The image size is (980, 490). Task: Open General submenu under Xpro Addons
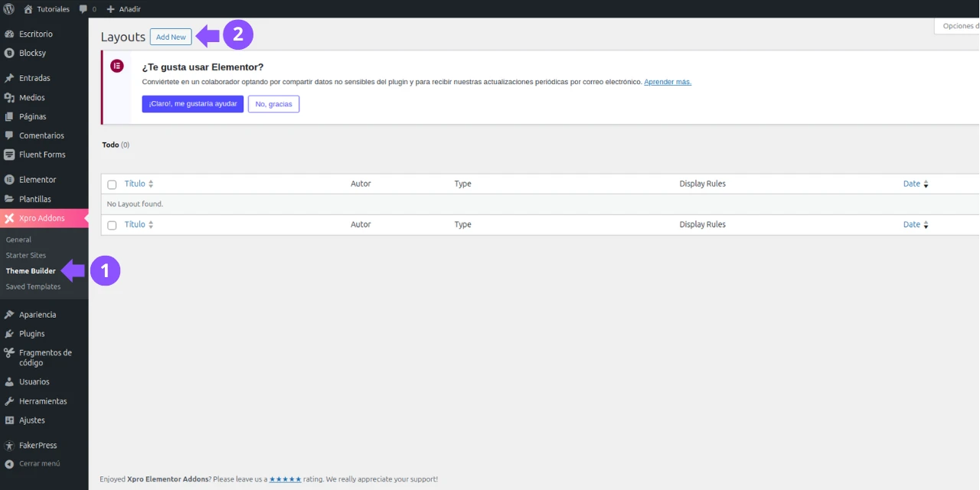click(18, 240)
